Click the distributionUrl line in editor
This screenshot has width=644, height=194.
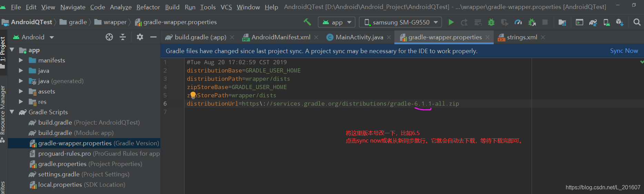pyautogui.click(x=323, y=104)
